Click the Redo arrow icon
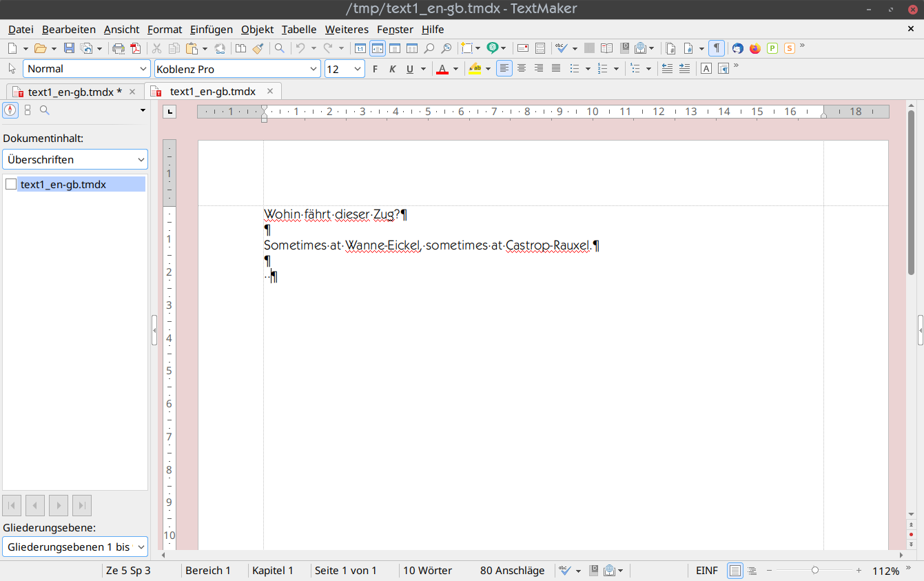 pyautogui.click(x=328, y=48)
